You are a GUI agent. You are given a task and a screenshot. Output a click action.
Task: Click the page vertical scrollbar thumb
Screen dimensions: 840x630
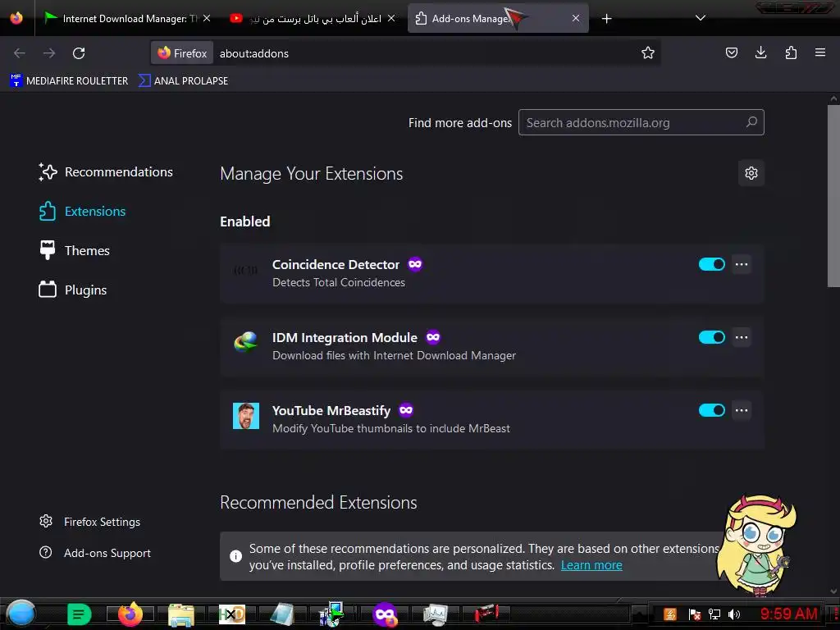tap(833, 195)
